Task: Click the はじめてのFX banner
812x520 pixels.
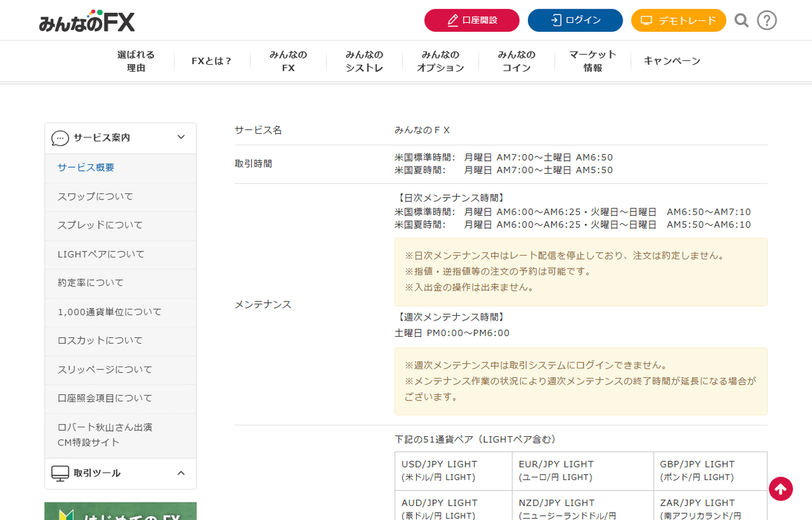Action: (x=120, y=511)
